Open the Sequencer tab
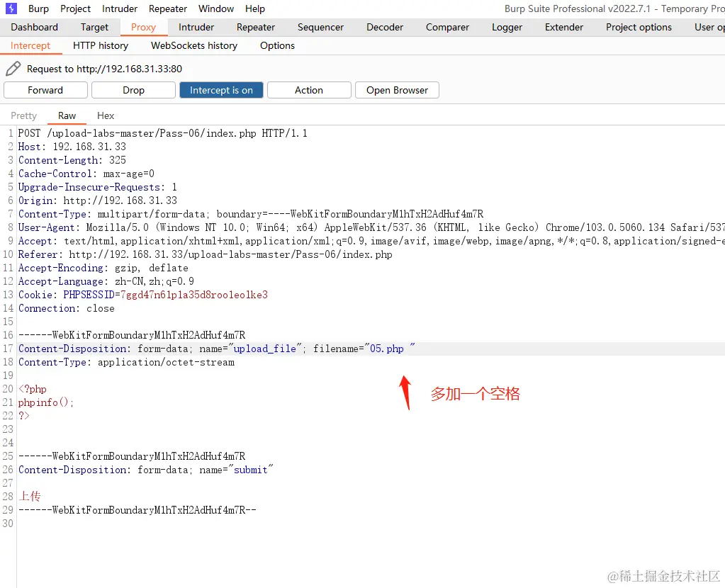The width and height of the screenshot is (725, 588). pyautogui.click(x=320, y=27)
